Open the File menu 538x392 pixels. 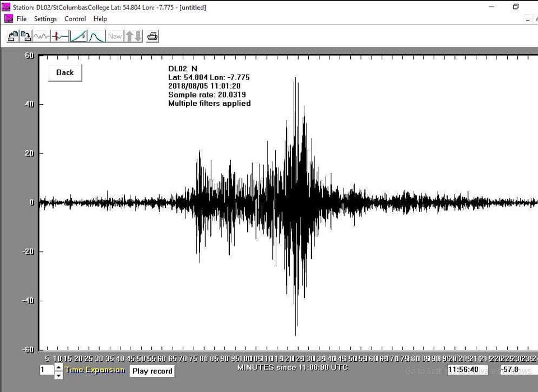point(21,18)
